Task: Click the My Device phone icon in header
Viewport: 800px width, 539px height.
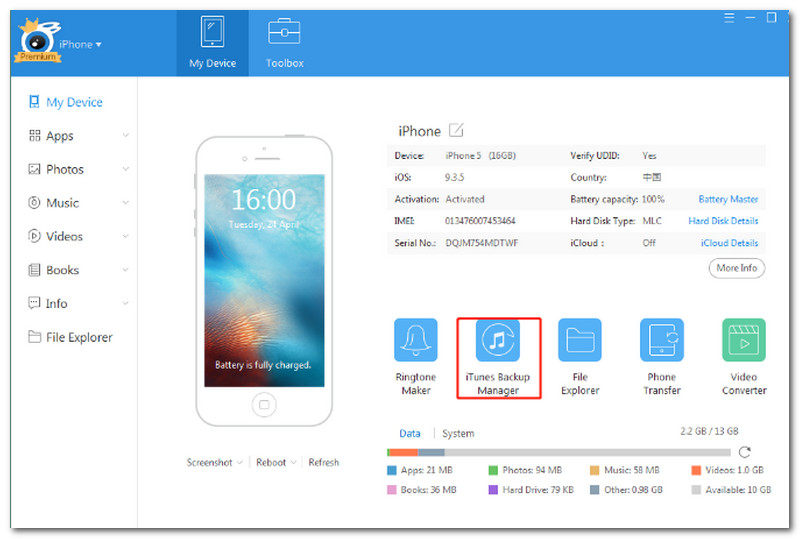Action: [x=212, y=32]
